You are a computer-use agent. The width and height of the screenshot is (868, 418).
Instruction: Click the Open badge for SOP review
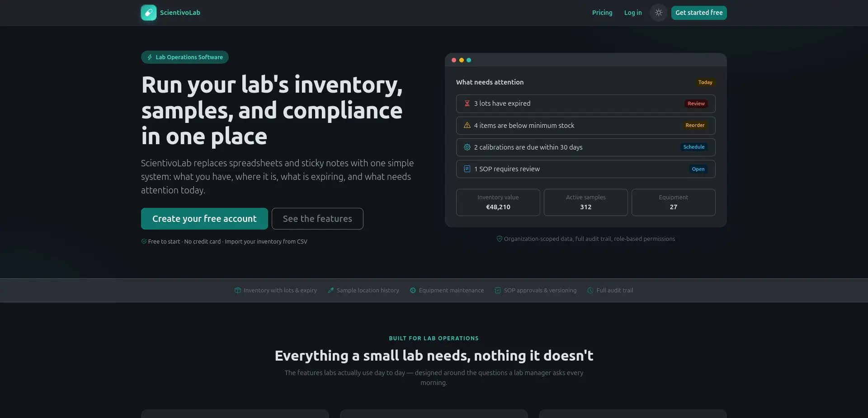pos(698,169)
